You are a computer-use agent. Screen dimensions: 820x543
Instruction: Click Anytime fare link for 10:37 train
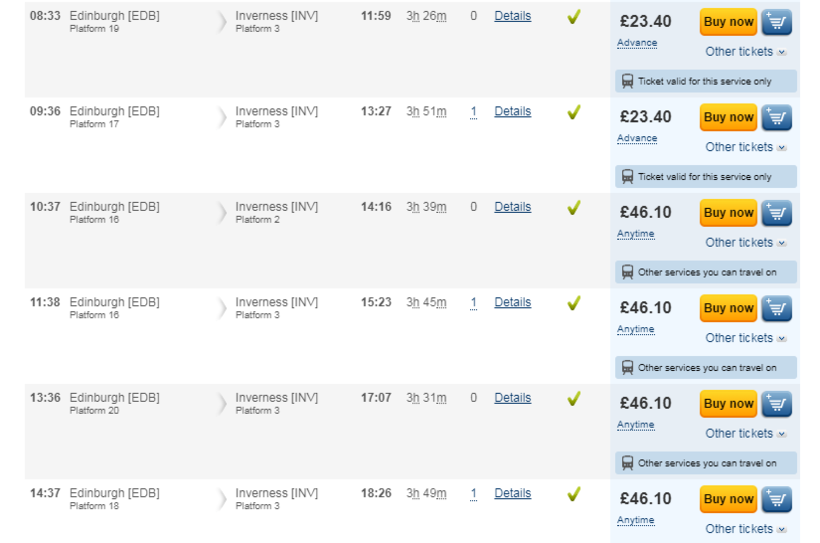point(636,234)
